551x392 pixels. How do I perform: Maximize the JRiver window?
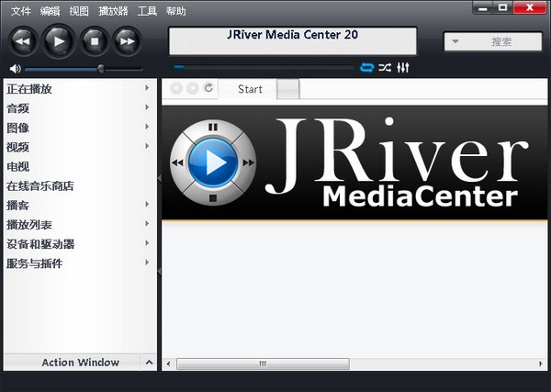(x=503, y=7)
